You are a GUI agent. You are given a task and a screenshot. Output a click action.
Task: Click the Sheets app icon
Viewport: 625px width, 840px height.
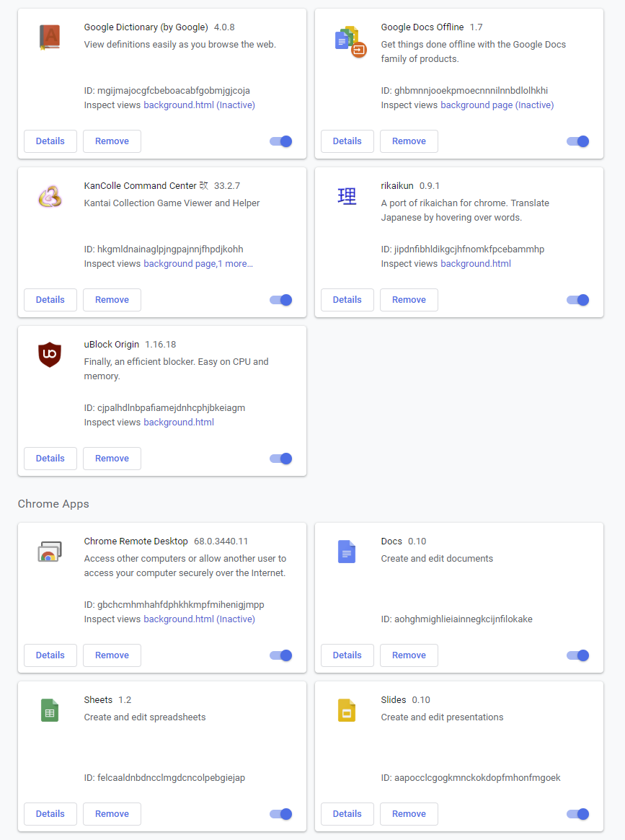50,709
